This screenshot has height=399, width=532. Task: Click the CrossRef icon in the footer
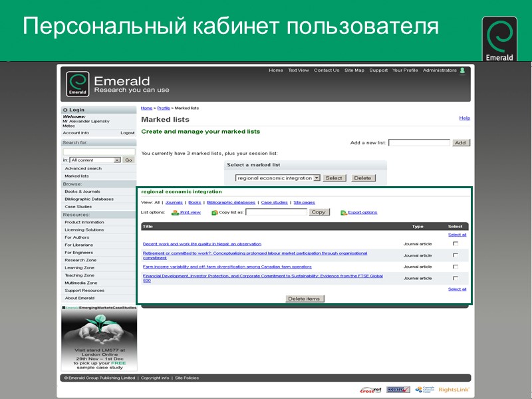coord(370,390)
